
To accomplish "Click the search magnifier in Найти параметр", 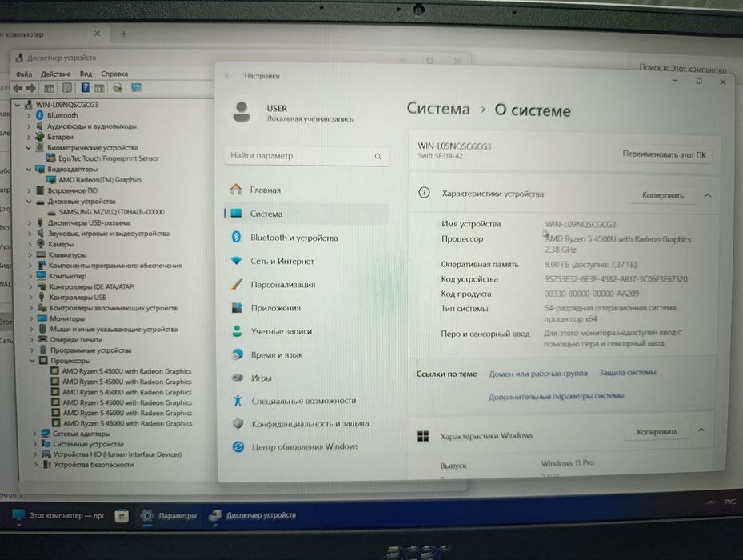I will pyautogui.click(x=377, y=157).
